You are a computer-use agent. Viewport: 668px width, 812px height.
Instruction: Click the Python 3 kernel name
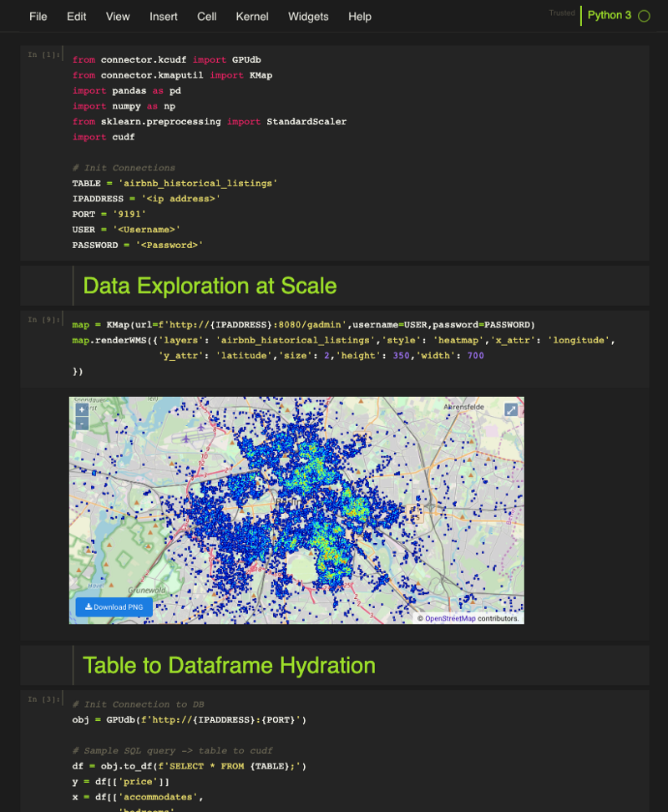610,16
